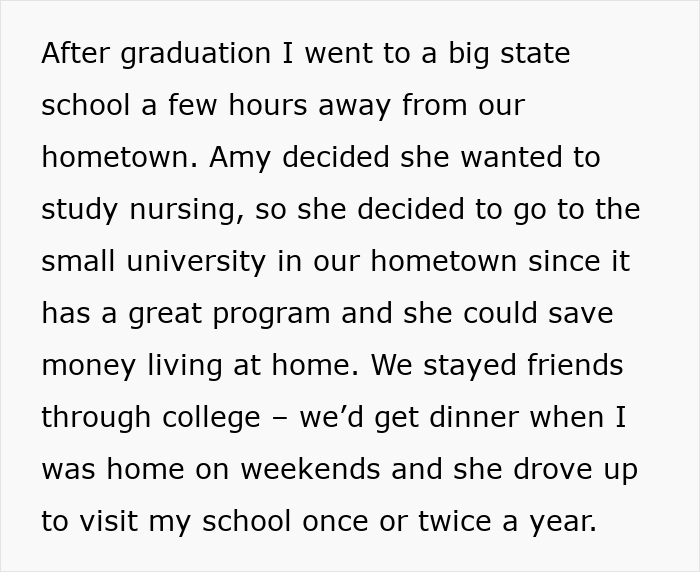
Task: Click the word "After" at paragraph start
Action: pyautogui.click(x=77, y=54)
